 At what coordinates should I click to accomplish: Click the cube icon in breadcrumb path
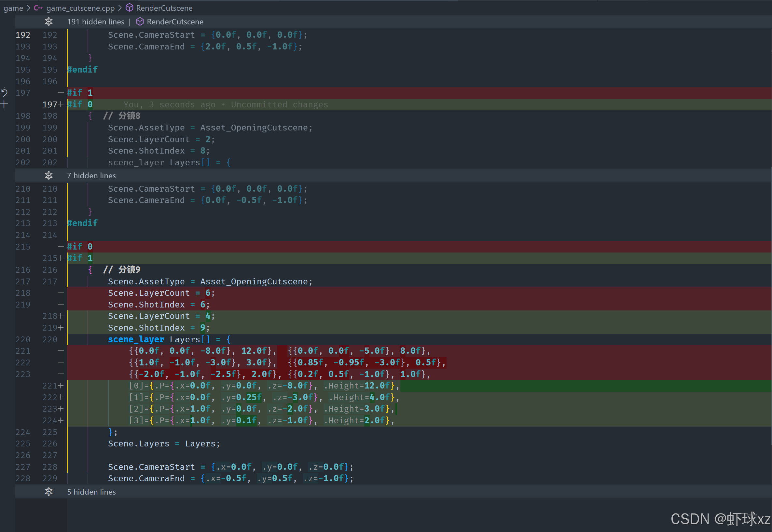tap(129, 8)
